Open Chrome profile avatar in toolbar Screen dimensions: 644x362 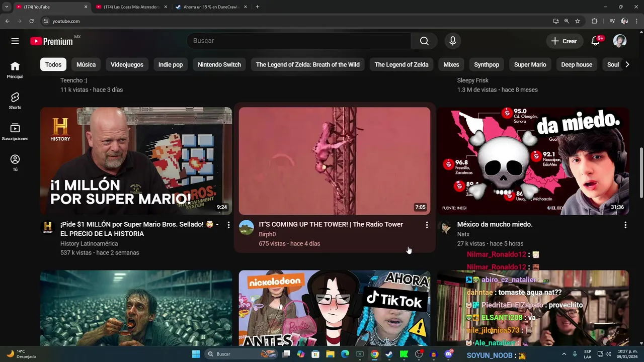pyautogui.click(x=624, y=21)
